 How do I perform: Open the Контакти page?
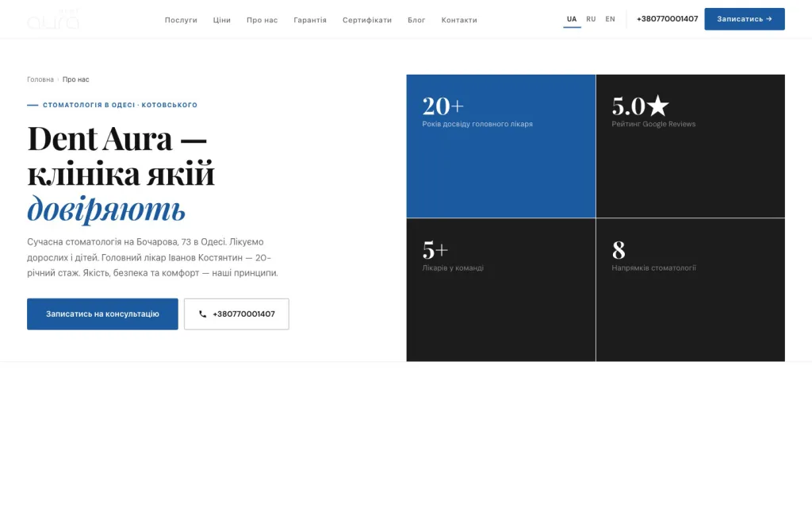point(459,20)
